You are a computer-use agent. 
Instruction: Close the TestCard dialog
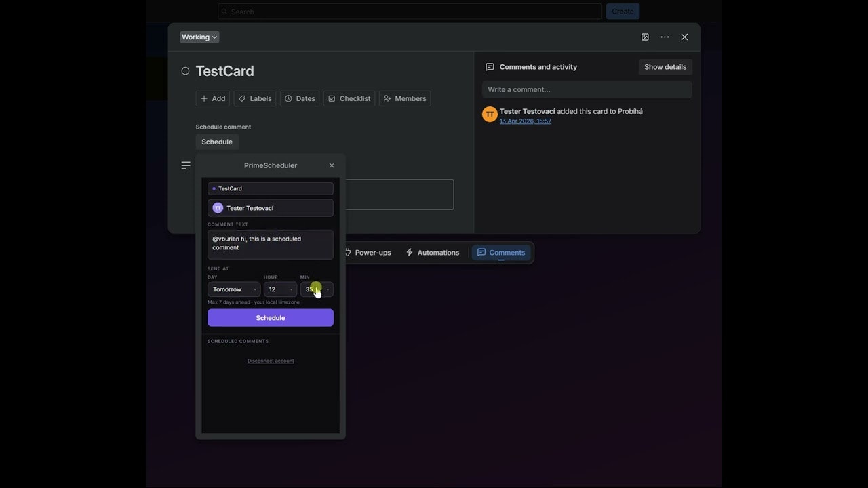(x=684, y=37)
